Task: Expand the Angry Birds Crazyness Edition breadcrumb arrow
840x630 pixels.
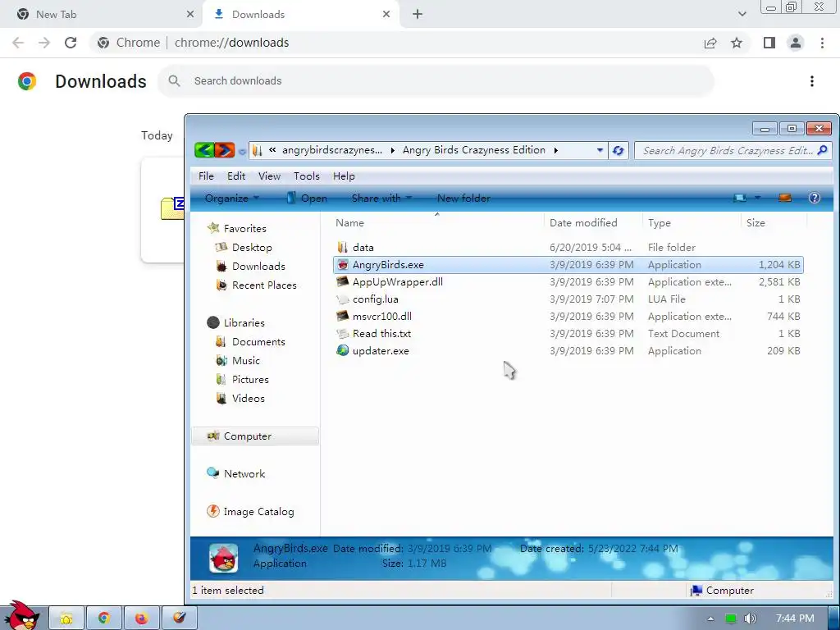Action: (556, 151)
